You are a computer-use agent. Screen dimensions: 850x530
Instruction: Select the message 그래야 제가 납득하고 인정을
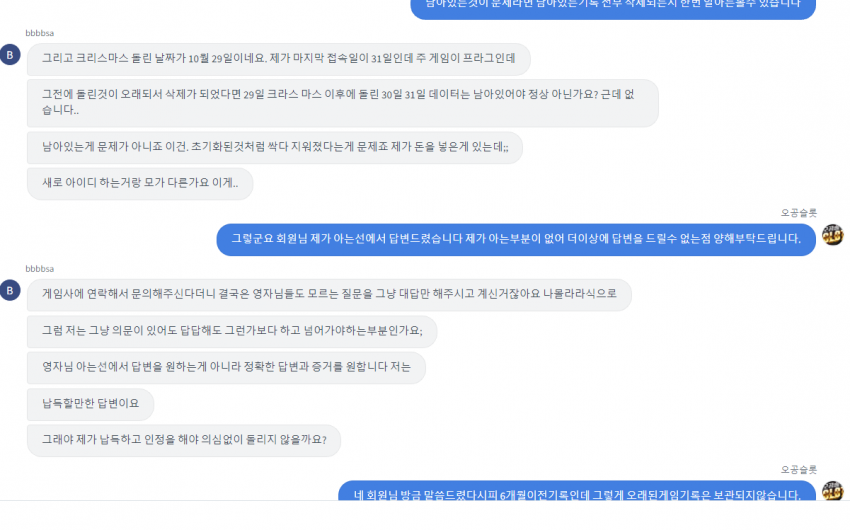pyautogui.click(x=184, y=441)
